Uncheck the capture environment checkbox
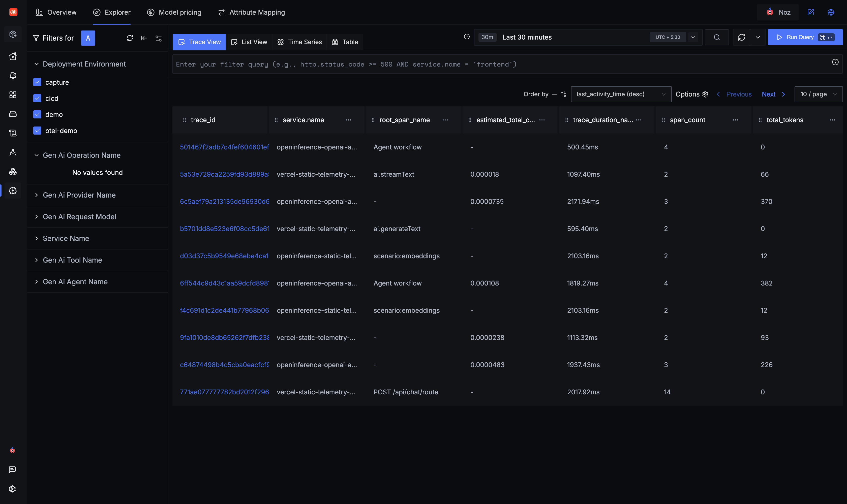This screenshot has width=847, height=504. coord(37,82)
